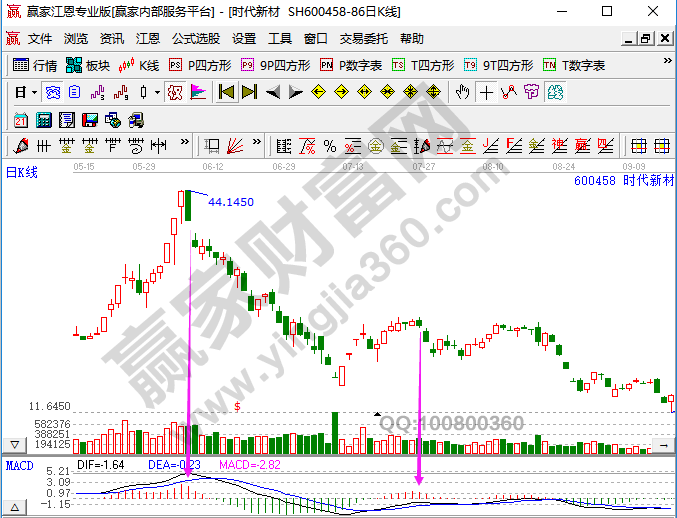Open the 公式选股 menu
677x518 pixels.
click(x=196, y=39)
